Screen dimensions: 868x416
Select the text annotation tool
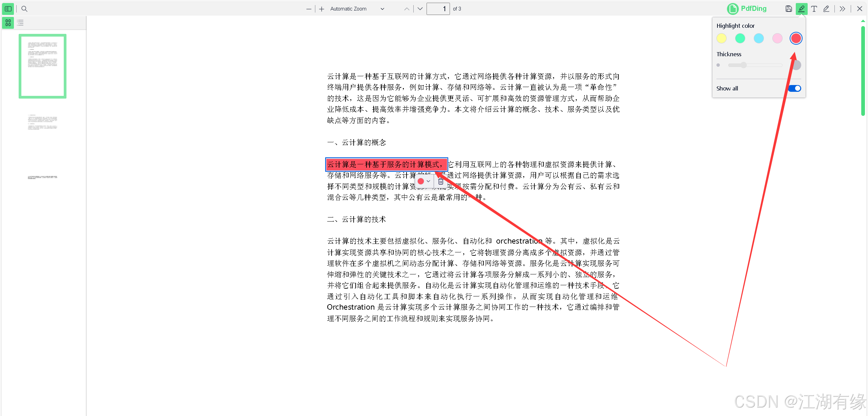tap(814, 9)
